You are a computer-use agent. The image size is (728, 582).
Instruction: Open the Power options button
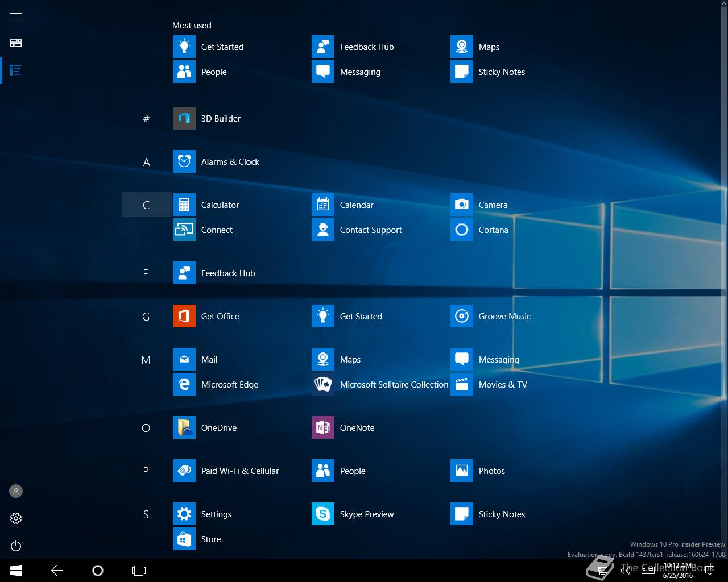(16, 546)
